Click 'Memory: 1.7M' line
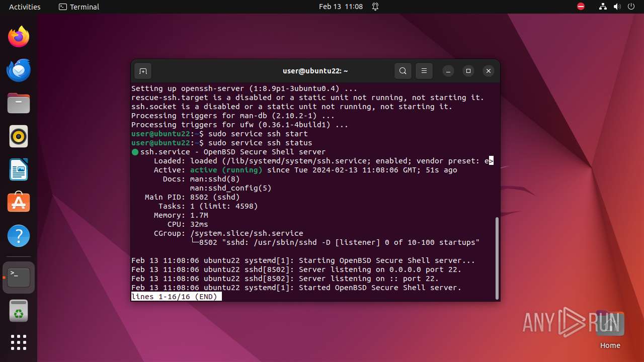644x362 pixels. pyautogui.click(x=181, y=215)
